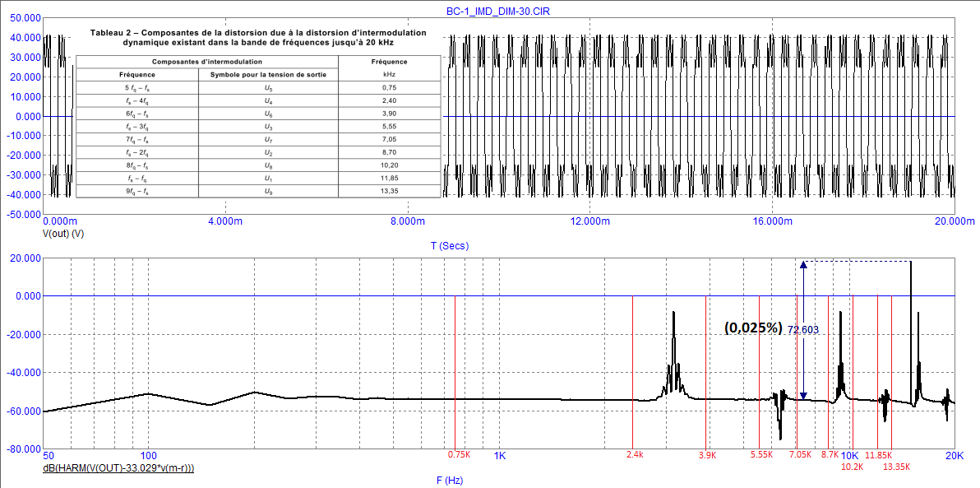Click the 4.000m time axis tick
The height and width of the screenshot is (488, 980).
(224, 221)
